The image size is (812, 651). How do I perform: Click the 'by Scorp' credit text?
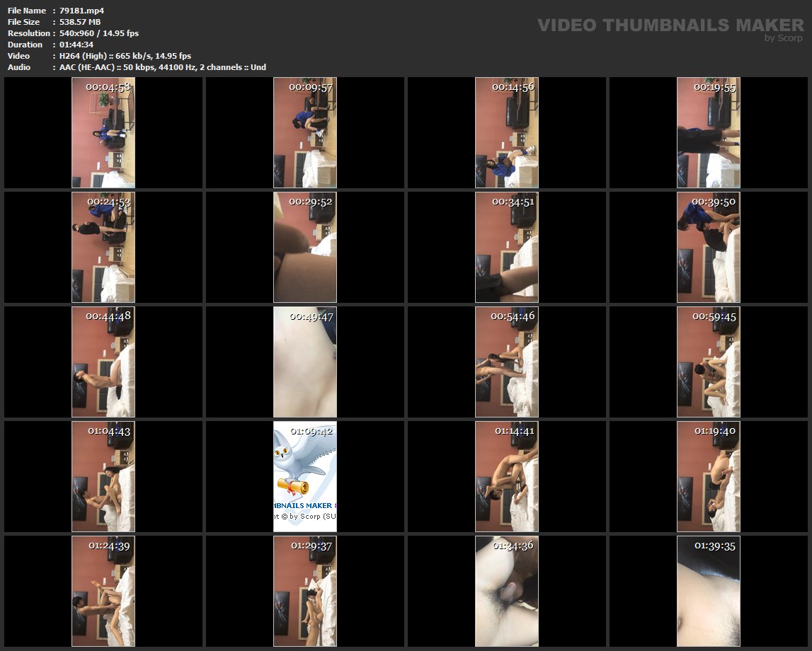[784, 38]
